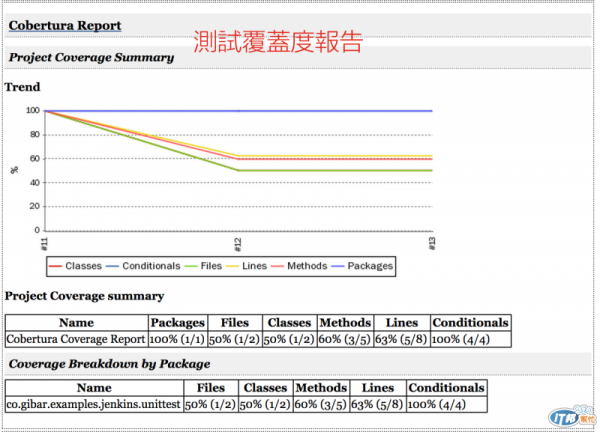Click the 63% (5/8) cell in Cobertura Coverage Report row
This screenshot has height=432, width=600.
[401, 339]
